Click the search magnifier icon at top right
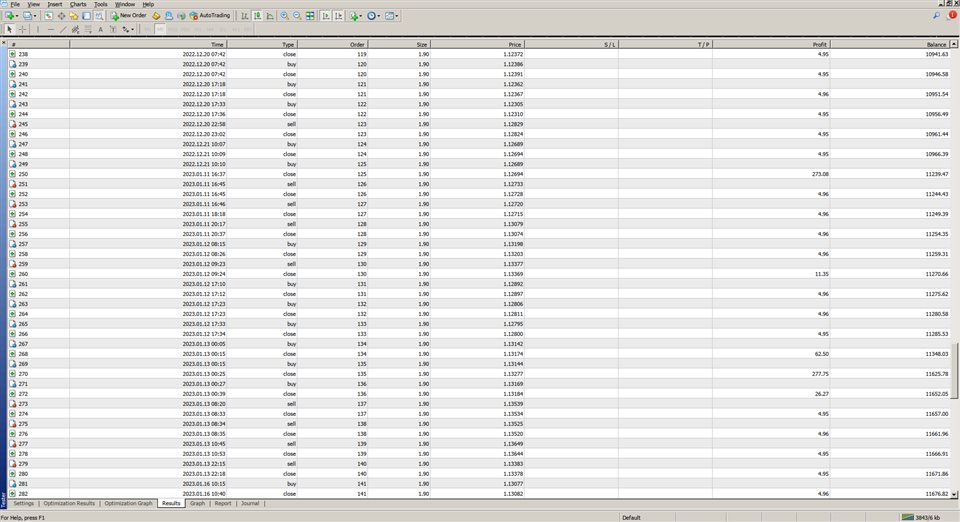 (x=937, y=16)
